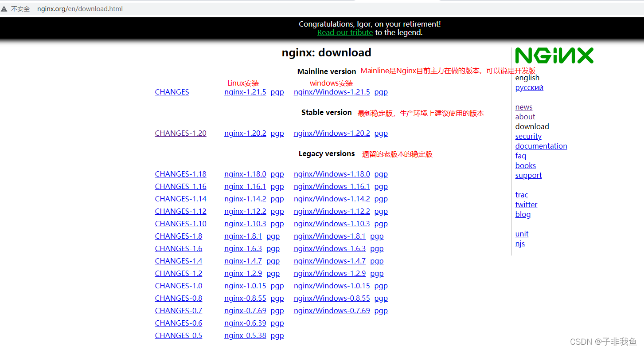The width and height of the screenshot is (644, 350).
Task: Download nginx/Windows-1.10.3
Action: pos(332,224)
